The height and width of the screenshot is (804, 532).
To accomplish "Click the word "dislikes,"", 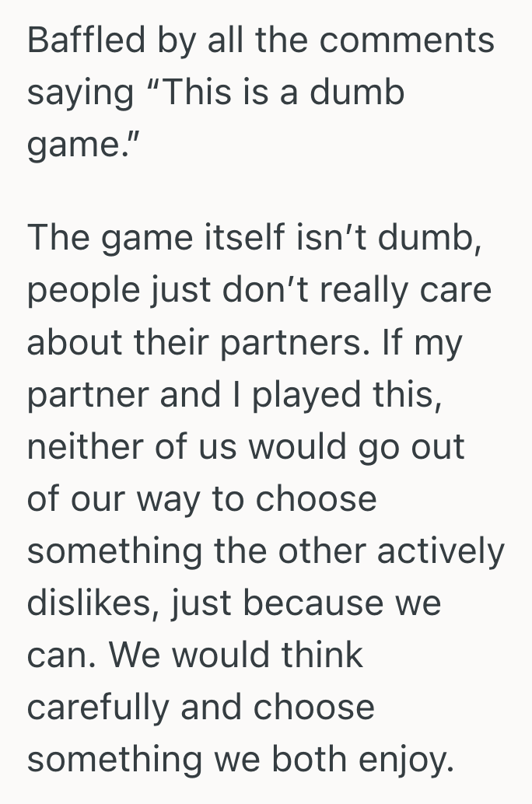I will (x=93, y=603).
